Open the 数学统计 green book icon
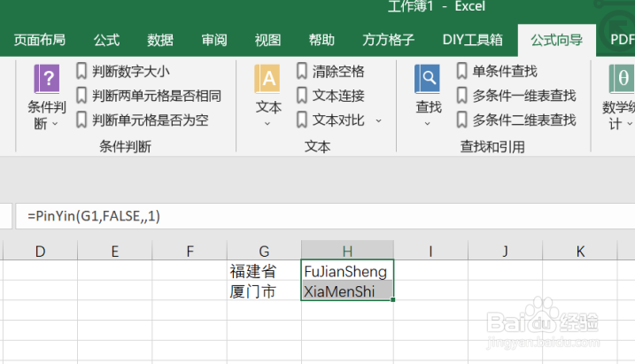 click(622, 79)
